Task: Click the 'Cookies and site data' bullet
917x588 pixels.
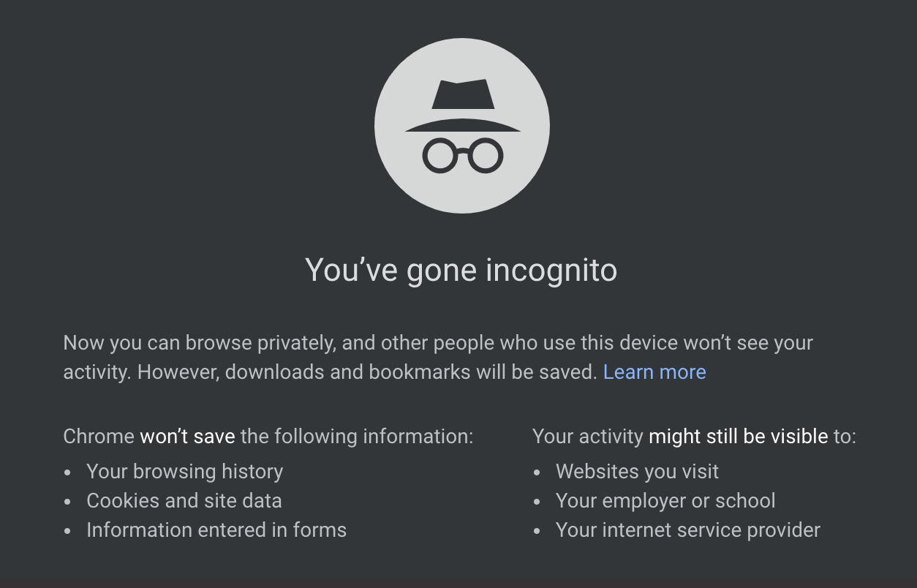Action: 184,501
